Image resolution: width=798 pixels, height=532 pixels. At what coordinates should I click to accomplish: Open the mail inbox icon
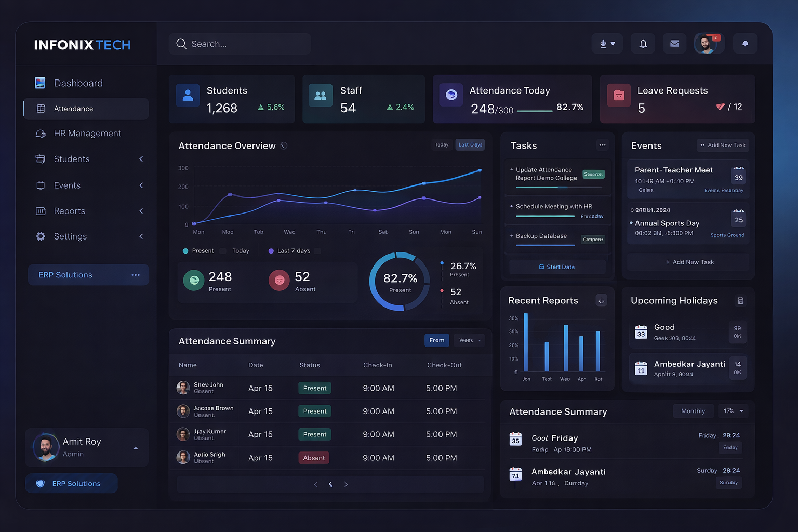click(674, 44)
